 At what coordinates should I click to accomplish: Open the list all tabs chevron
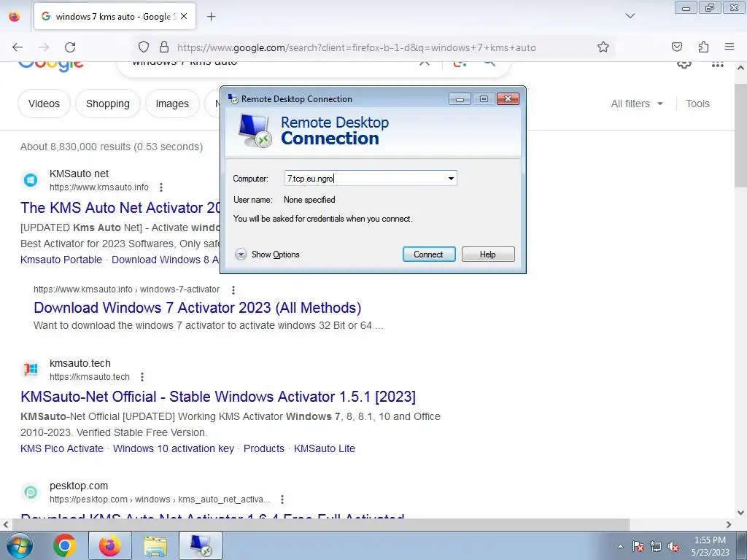tap(630, 16)
